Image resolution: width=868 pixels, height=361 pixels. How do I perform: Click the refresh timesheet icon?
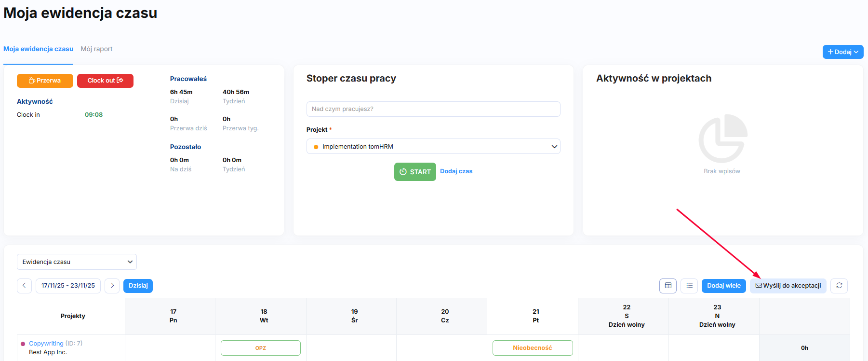point(839,286)
